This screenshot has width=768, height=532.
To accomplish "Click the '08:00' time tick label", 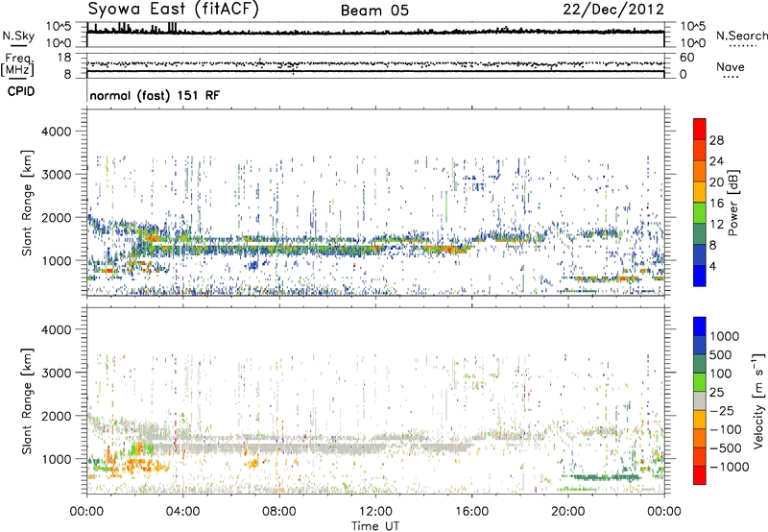I will pyautogui.click(x=279, y=512).
